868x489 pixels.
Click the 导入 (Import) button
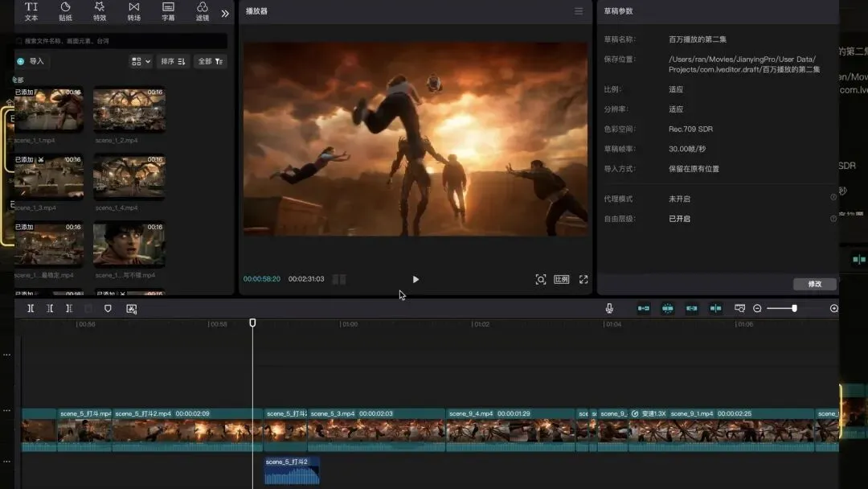pos(31,61)
